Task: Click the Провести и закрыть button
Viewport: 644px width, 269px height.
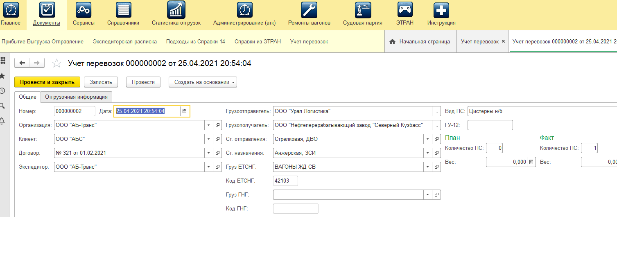Action: 47,82
